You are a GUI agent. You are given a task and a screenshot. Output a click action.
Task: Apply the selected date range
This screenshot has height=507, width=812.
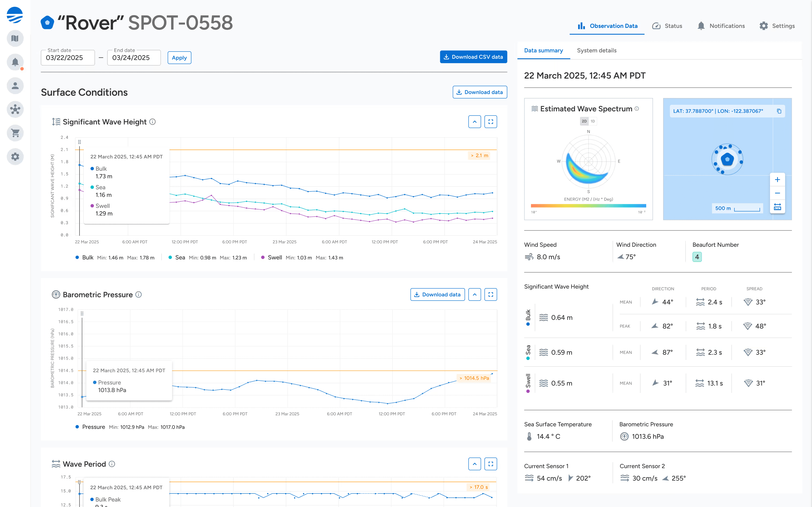[179, 57]
